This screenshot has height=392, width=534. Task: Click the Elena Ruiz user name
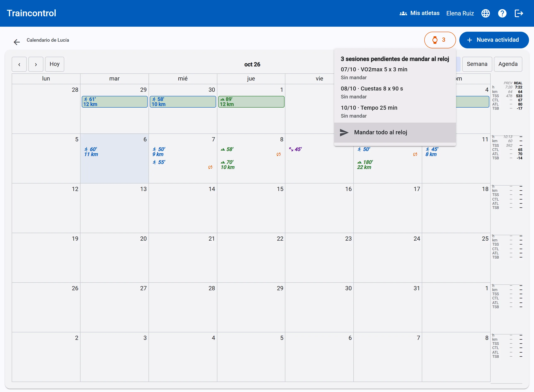click(460, 13)
